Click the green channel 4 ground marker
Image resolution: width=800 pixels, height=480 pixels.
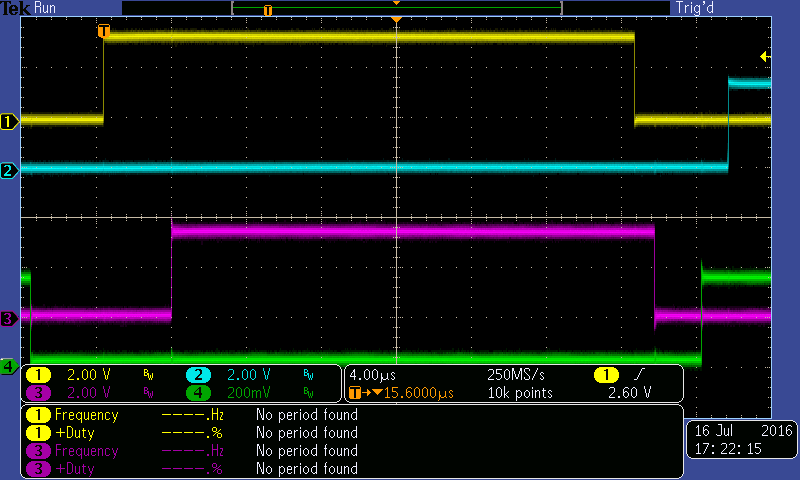[x=9, y=366]
